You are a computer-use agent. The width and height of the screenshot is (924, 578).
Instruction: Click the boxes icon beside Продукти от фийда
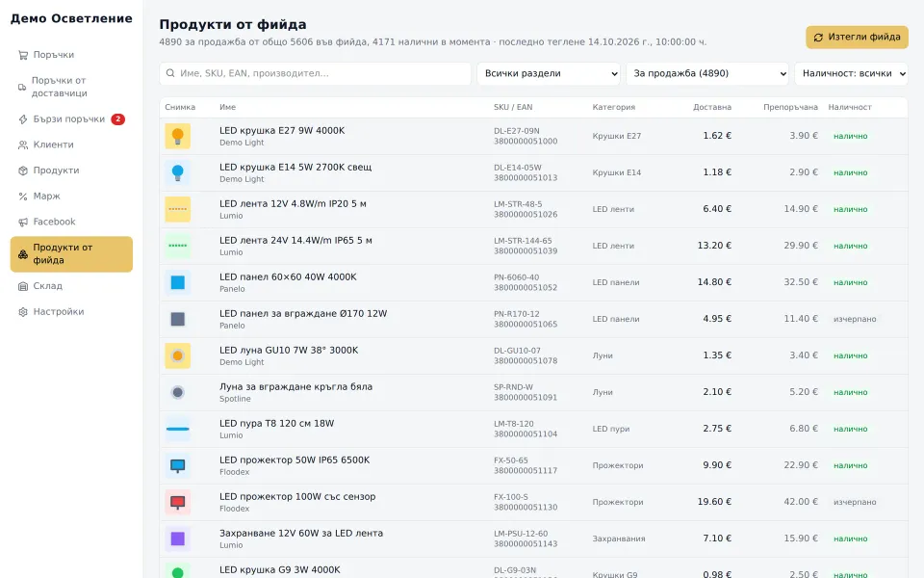pos(23,254)
